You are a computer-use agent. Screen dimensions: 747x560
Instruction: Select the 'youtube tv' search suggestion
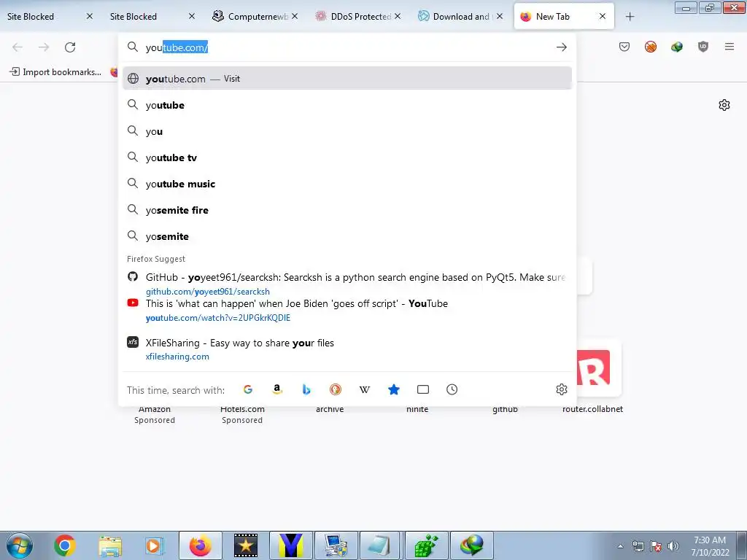[347, 157]
